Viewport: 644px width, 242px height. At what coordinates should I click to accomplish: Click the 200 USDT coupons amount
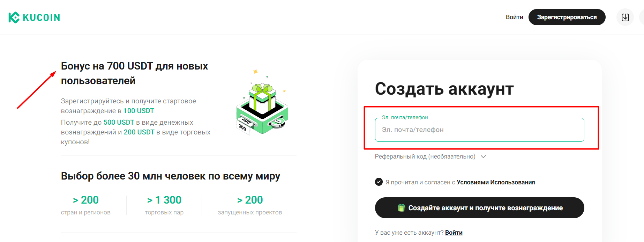[x=139, y=132]
